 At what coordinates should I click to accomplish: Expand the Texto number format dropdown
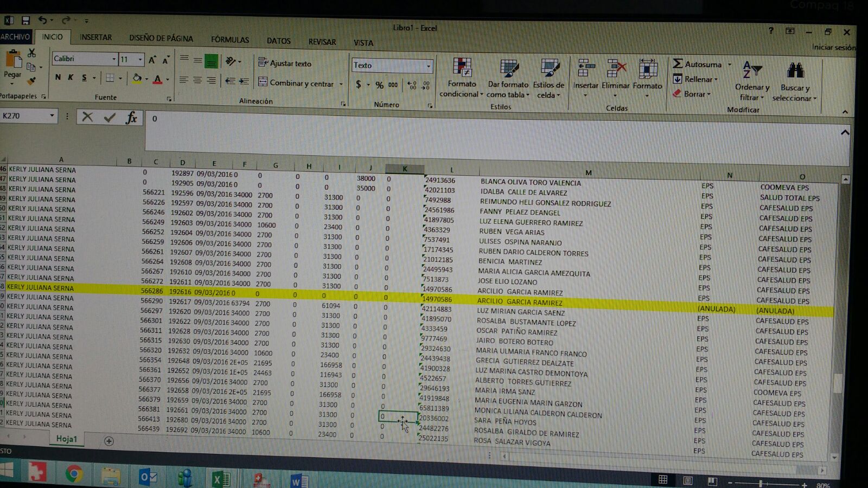(x=429, y=66)
